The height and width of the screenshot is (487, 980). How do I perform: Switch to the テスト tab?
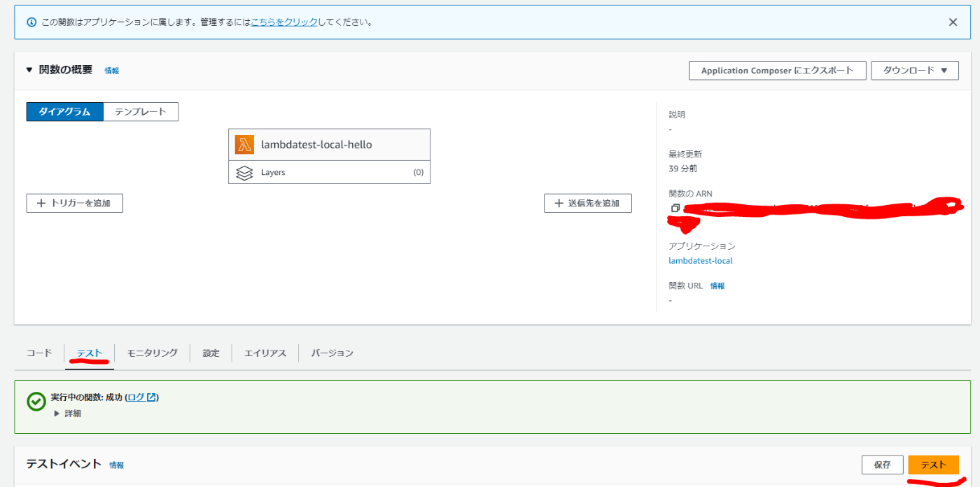pyautogui.click(x=90, y=353)
